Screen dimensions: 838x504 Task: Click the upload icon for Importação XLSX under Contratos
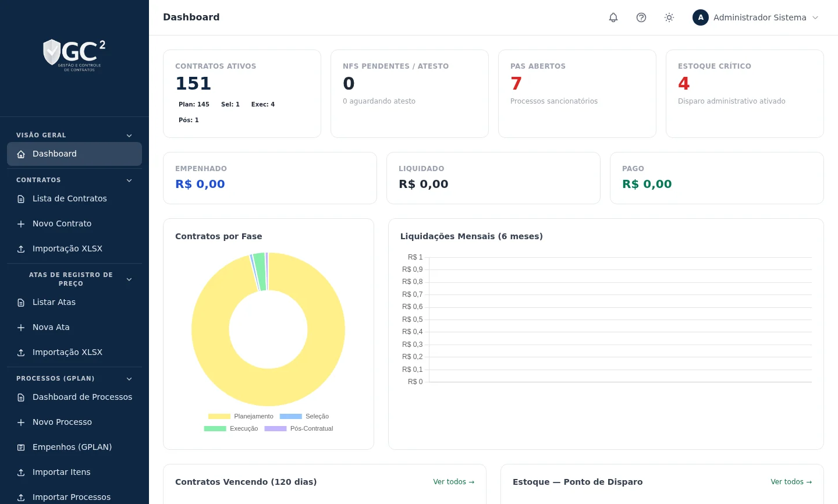[21, 249]
